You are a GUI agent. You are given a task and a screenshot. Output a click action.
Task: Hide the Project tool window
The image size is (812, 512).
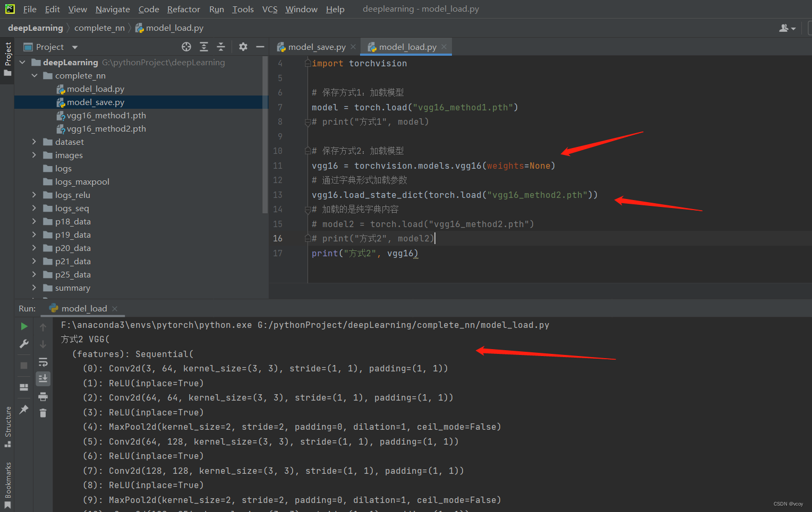[260, 47]
